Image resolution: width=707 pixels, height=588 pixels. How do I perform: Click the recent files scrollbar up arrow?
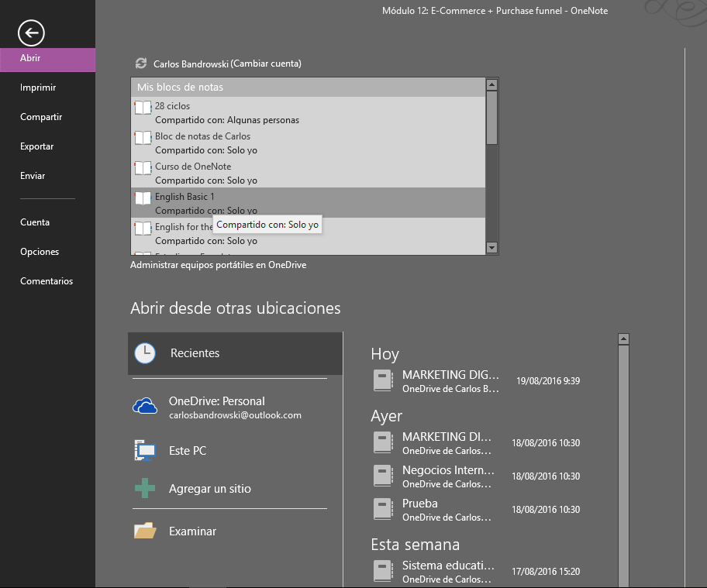click(x=623, y=338)
